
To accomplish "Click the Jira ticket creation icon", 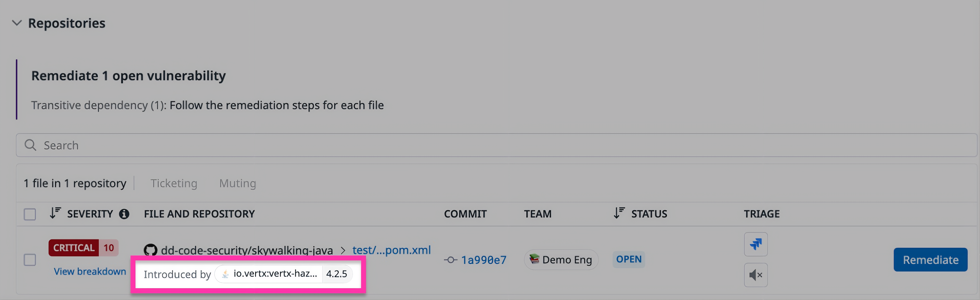I will pyautogui.click(x=756, y=244).
